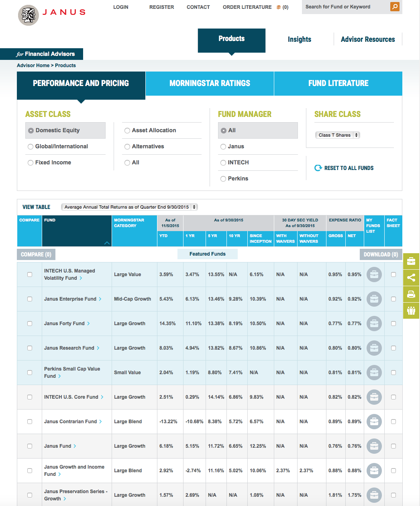Open INTECH U.S. Managed Volatility Fund details
The image size is (420, 506).
tap(69, 275)
